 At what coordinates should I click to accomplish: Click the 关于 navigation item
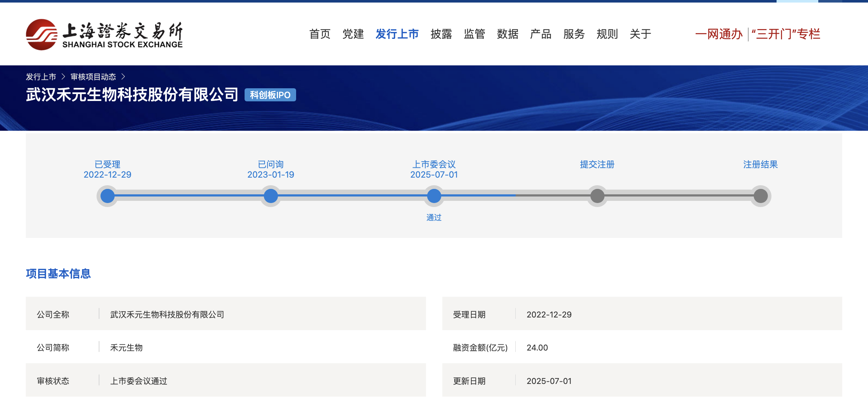point(640,34)
